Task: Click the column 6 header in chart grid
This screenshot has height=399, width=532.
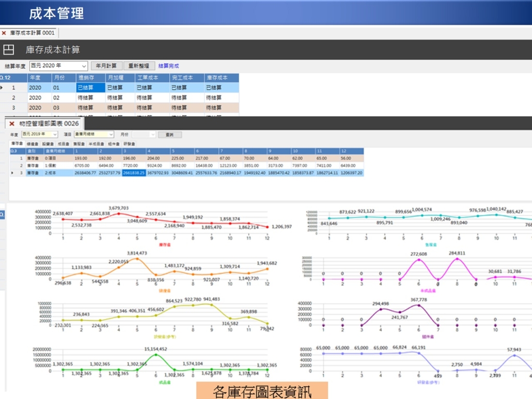Action: [206, 151]
